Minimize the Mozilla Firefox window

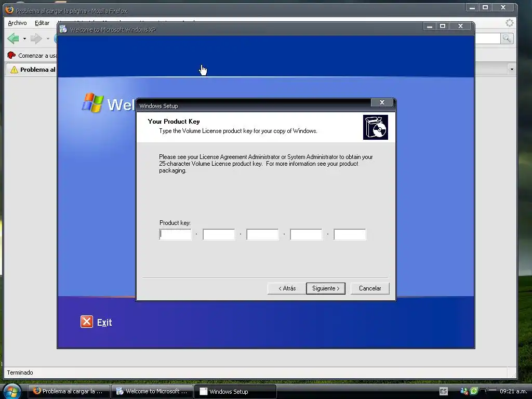click(472, 7)
